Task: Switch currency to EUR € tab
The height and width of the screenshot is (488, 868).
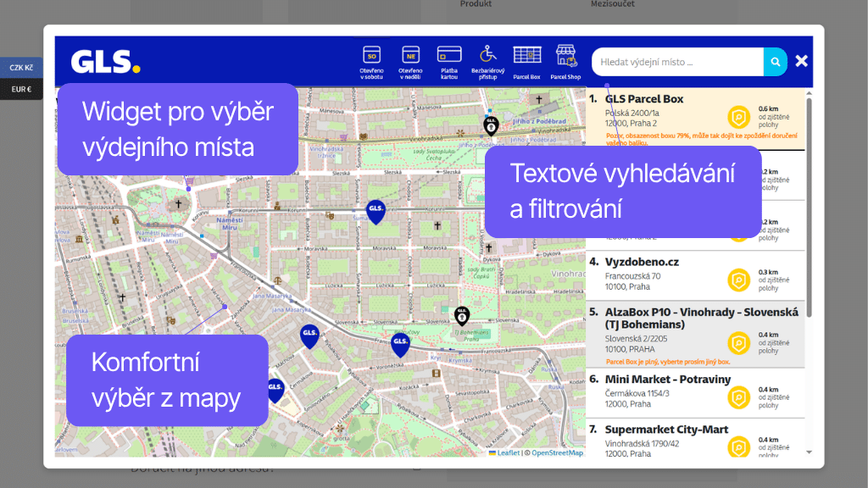Action: pos(21,89)
